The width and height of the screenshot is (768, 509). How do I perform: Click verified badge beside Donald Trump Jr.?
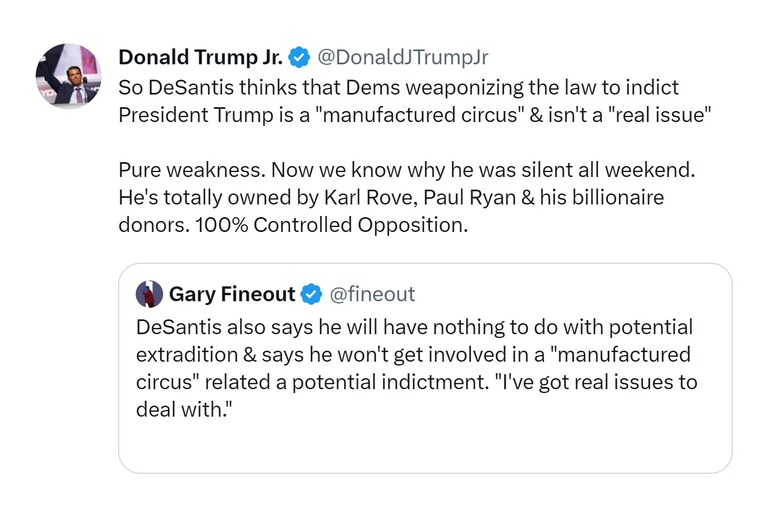(299, 57)
